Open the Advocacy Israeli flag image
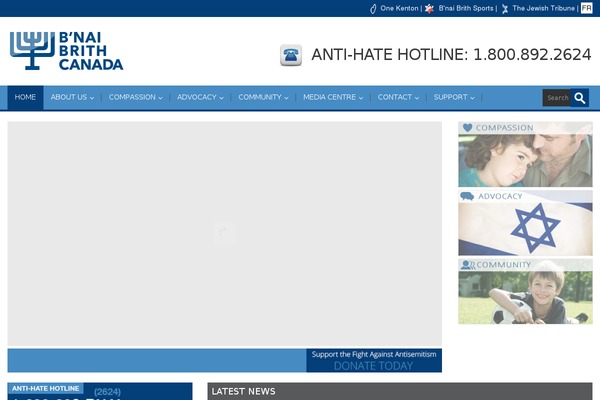600x400 pixels. tap(525, 223)
